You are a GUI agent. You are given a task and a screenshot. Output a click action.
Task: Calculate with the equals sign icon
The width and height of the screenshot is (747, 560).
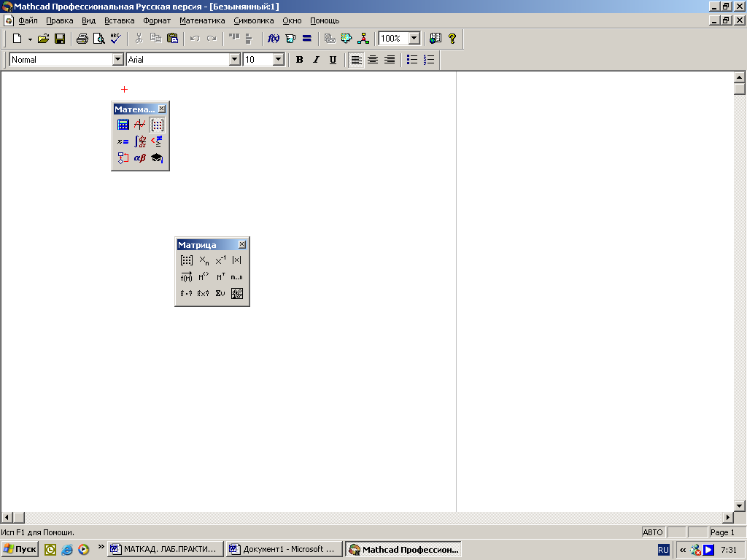[x=307, y=39]
